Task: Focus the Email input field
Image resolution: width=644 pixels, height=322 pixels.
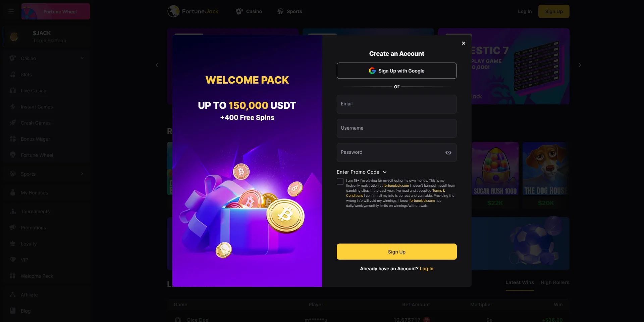Action: 397,104
